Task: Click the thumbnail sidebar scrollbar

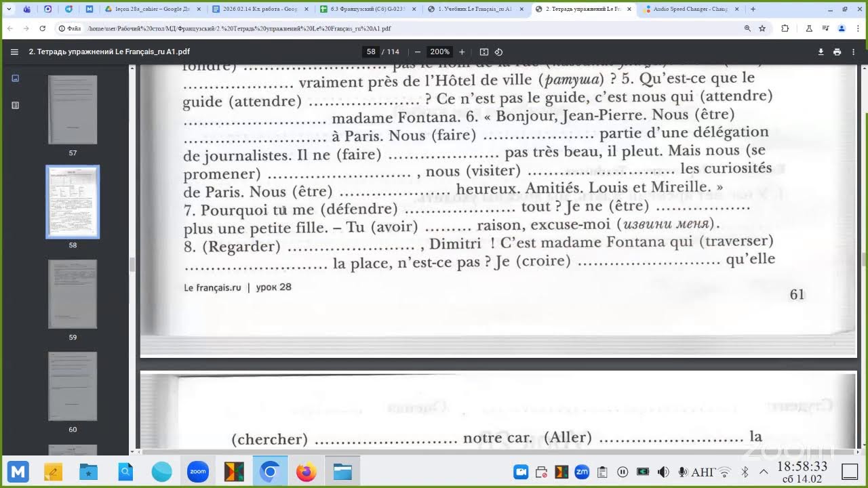Action: pyautogui.click(x=133, y=264)
